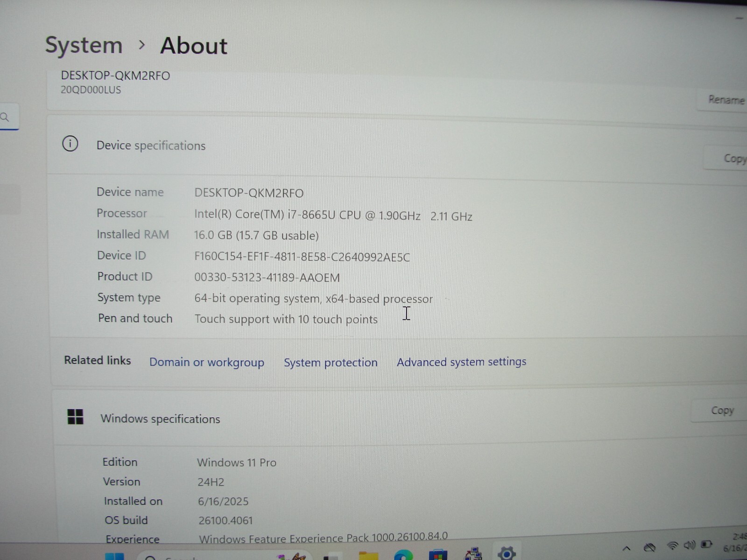
Task: Show hidden tray icons chevron
Action: click(627, 548)
